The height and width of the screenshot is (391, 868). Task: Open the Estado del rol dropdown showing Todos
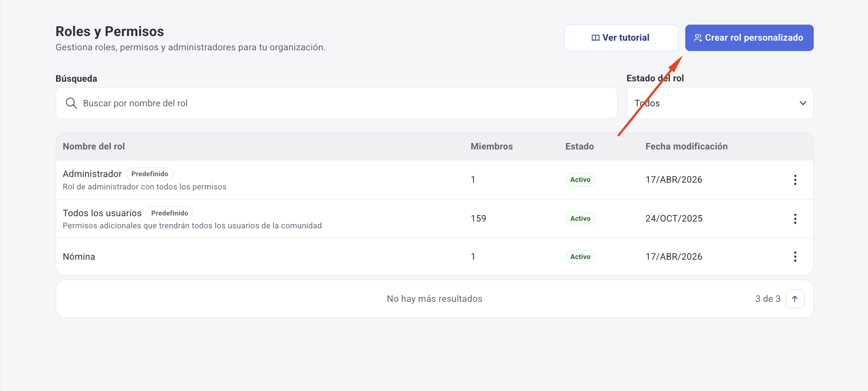tap(720, 103)
